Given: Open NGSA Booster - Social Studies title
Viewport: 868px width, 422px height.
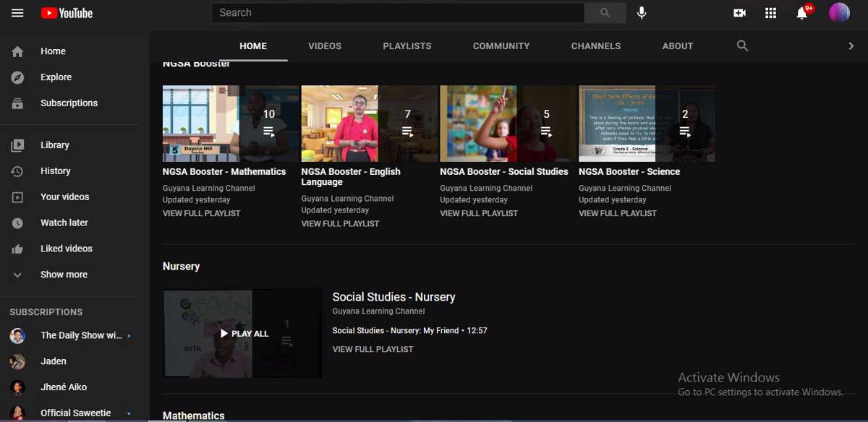Looking at the screenshot, I should 504,172.
